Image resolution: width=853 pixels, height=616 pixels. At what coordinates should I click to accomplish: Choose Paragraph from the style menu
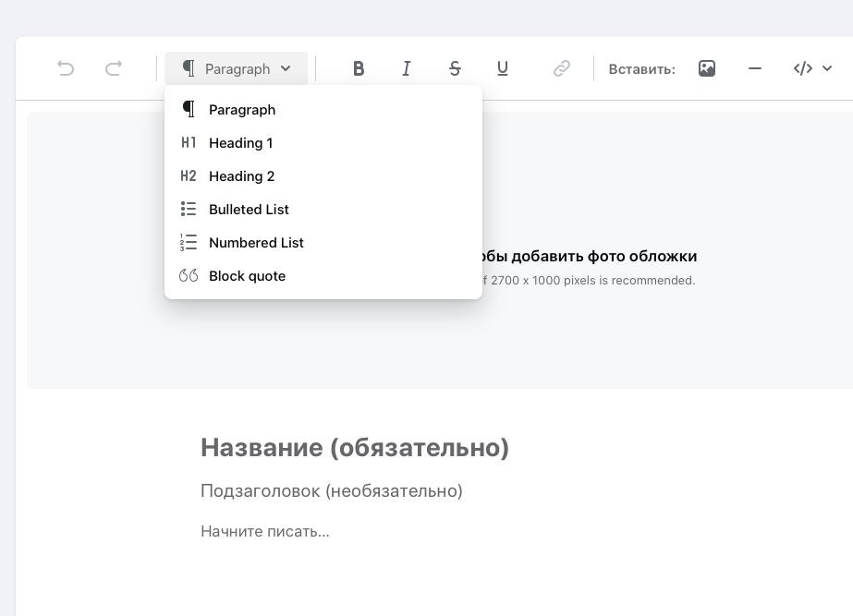pos(242,110)
